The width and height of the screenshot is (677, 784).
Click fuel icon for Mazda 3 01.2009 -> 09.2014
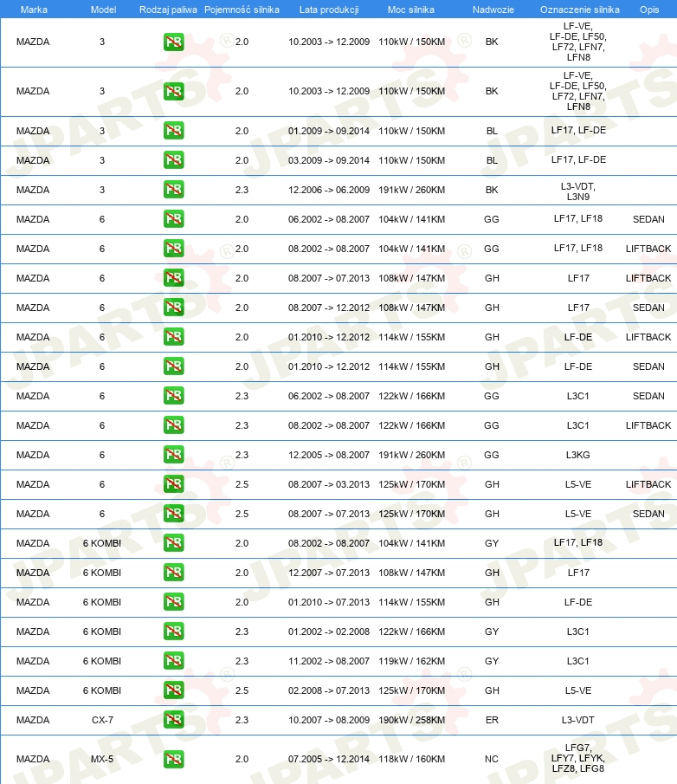pos(173,131)
